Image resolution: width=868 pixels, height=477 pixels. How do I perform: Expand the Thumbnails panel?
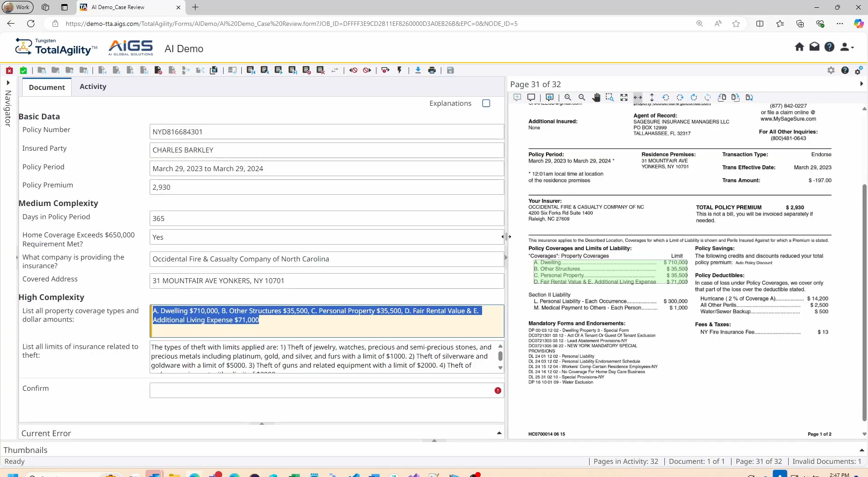click(861, 450)
